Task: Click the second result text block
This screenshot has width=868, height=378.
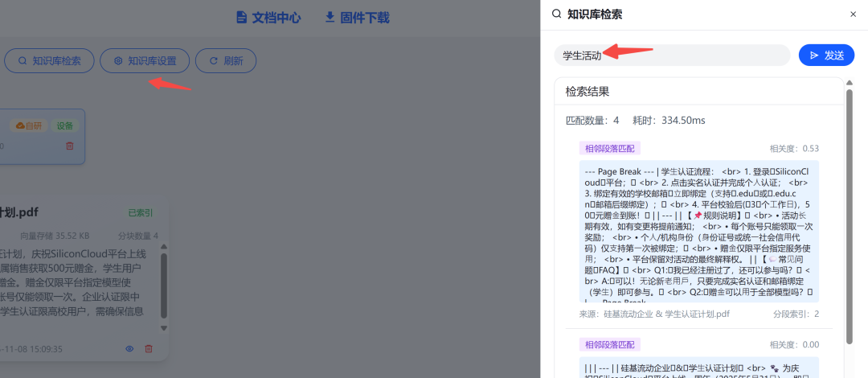Action: click(699, 368)
